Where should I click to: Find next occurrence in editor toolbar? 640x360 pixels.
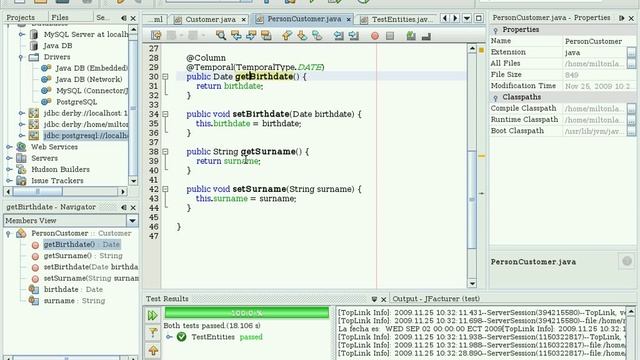coord(251,36)
